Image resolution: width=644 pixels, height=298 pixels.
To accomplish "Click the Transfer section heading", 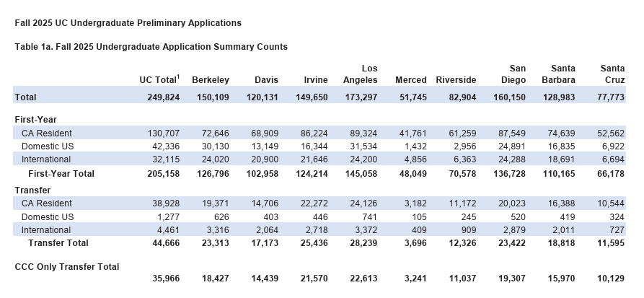I will 33,190.
